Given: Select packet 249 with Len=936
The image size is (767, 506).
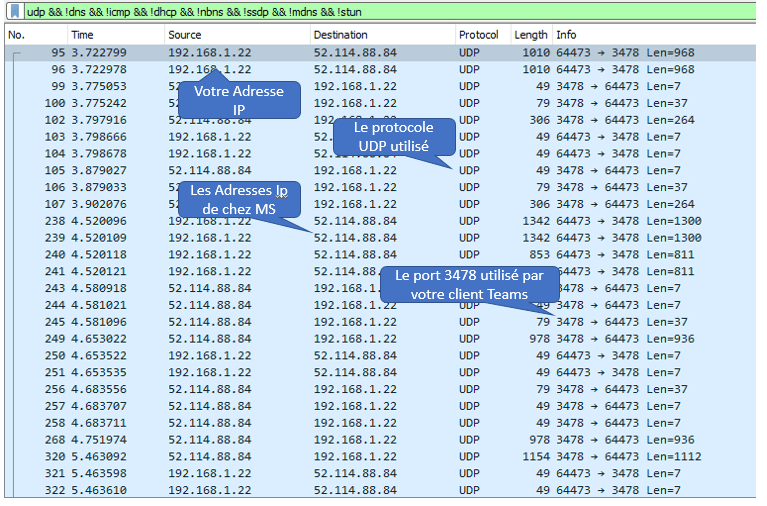Looking at the screenshot, I should 300,339.
